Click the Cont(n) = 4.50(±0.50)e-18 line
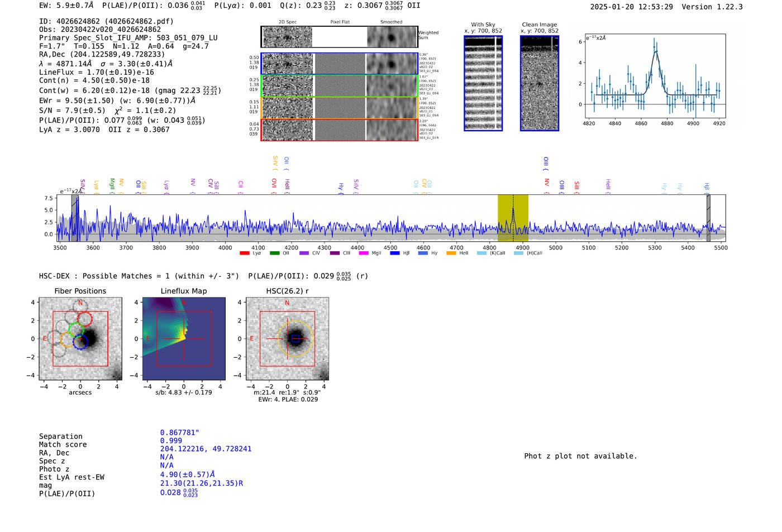Screen dimensions: 782x532 [94, 80]
